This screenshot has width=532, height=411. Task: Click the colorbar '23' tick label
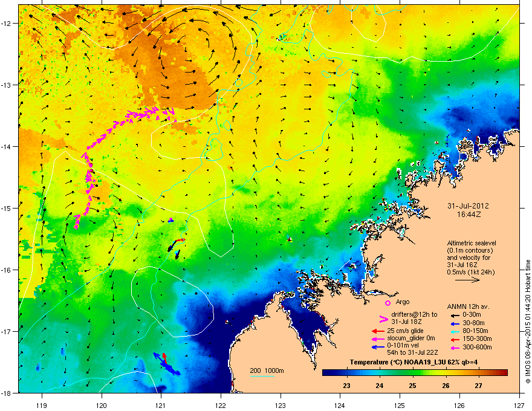point(346,386)
